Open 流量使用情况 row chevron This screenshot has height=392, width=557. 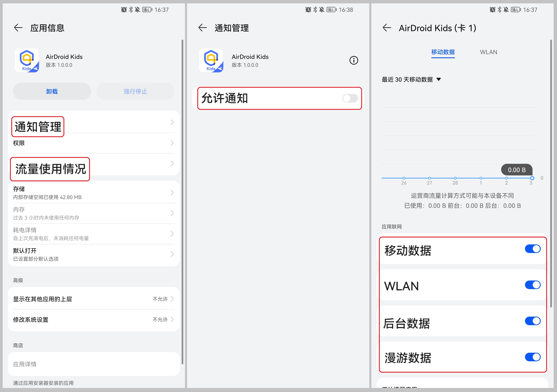point(172,163)
